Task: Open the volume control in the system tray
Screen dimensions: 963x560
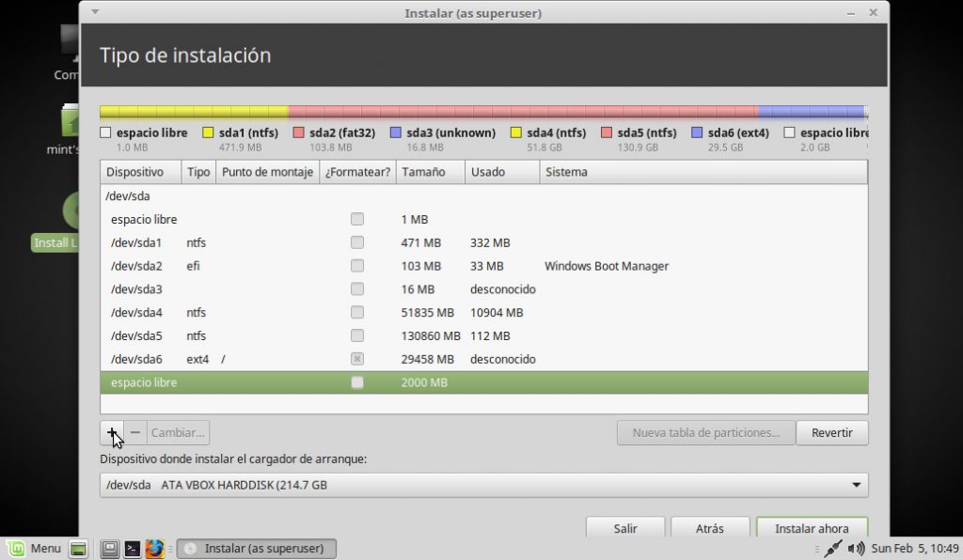Action: click(x=856, y=549)
